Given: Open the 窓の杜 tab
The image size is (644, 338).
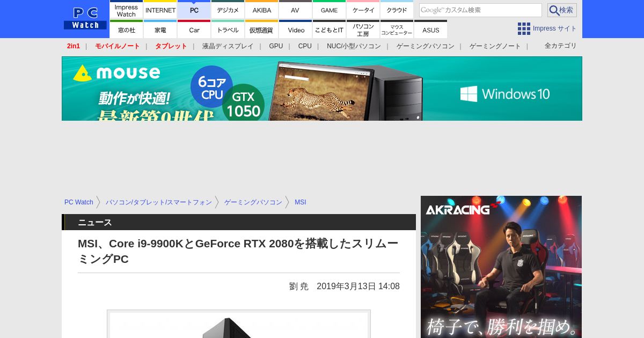Looking at the screenshot, I should point(126,29).
